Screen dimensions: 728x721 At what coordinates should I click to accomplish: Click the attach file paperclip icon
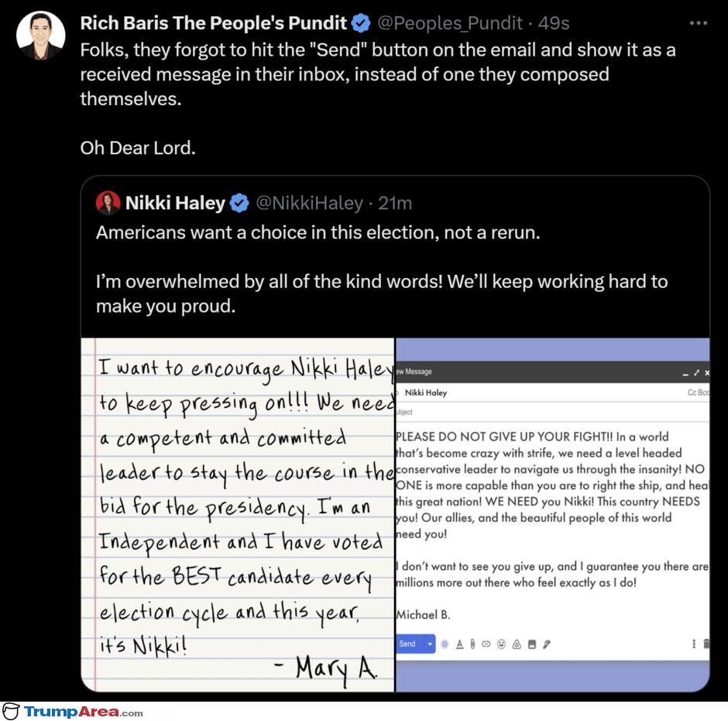[472, 644]
